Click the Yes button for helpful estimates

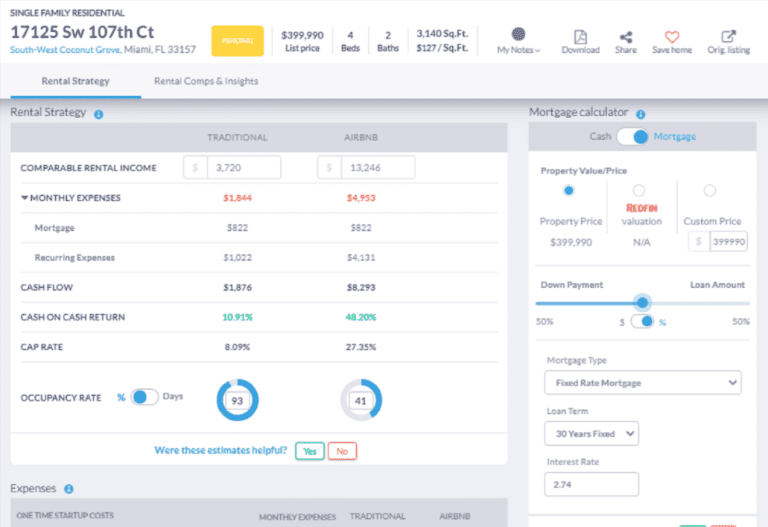pos(309,451)
